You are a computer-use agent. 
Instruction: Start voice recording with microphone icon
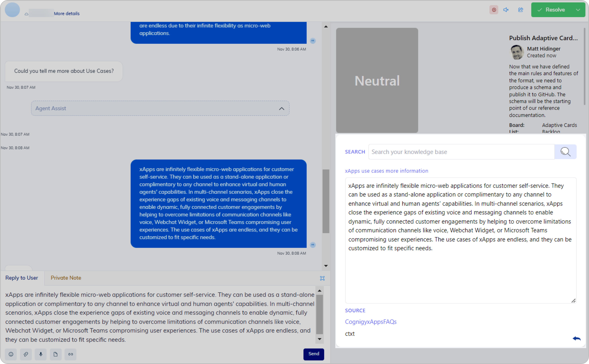pos(41,354)
